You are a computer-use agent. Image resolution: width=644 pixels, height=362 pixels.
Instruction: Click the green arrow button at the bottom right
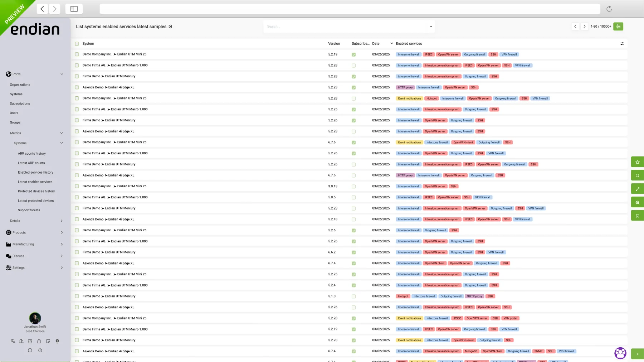pyautogui.click(x=638, y=354)
